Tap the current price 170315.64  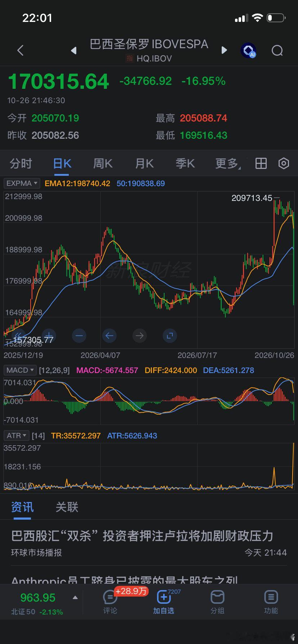tap(58, 81)
